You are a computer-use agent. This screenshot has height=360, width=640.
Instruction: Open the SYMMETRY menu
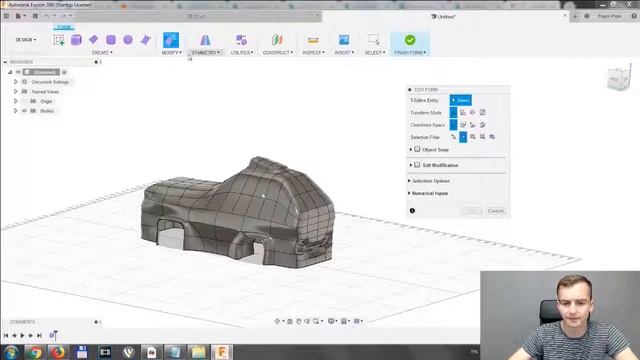[x=205, y=53]
